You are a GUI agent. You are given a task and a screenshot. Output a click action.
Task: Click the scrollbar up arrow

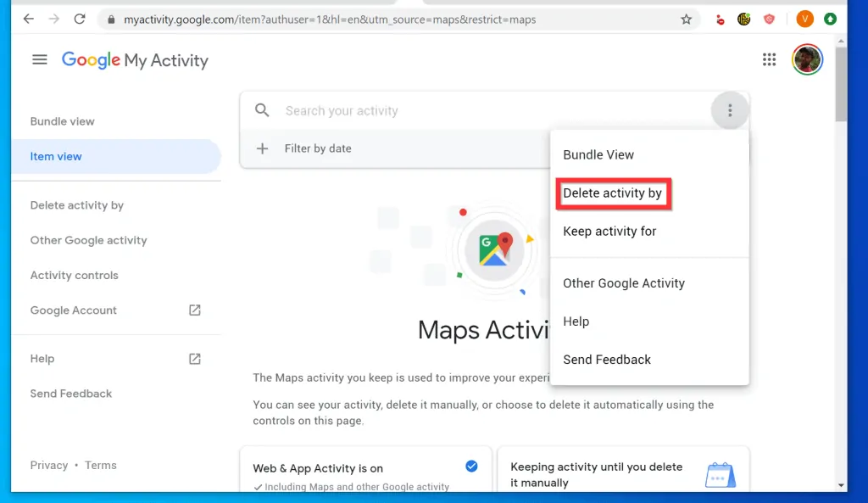pyautogui.click(x=841, y=42)
